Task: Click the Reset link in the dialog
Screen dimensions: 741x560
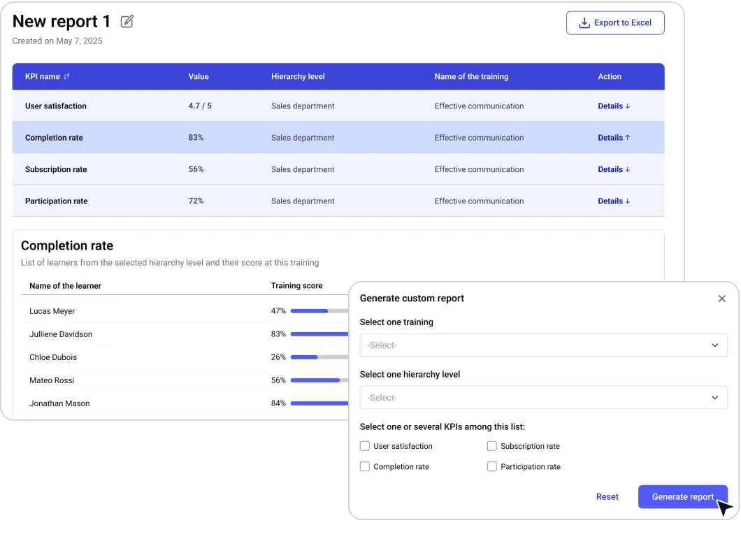Action: [x=607, y=496]
